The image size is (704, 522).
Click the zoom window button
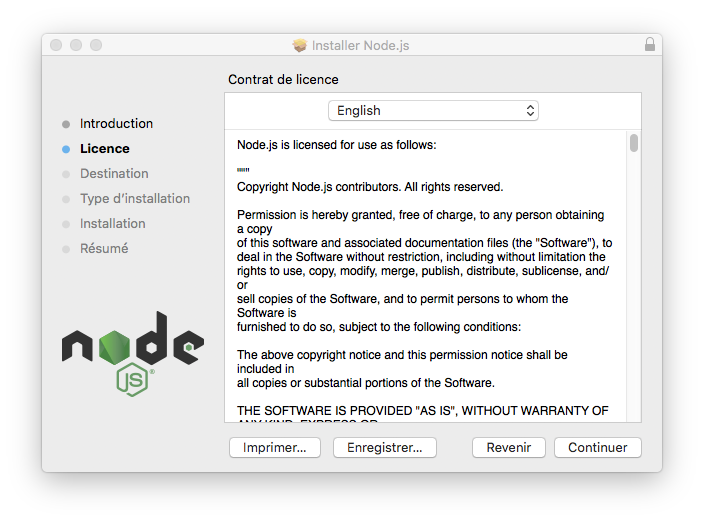(96, 45)
